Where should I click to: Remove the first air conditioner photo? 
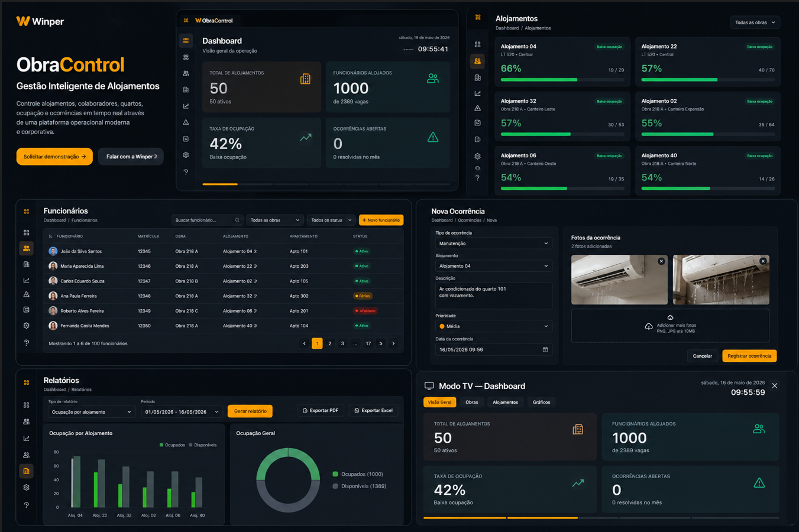[661, 261]
